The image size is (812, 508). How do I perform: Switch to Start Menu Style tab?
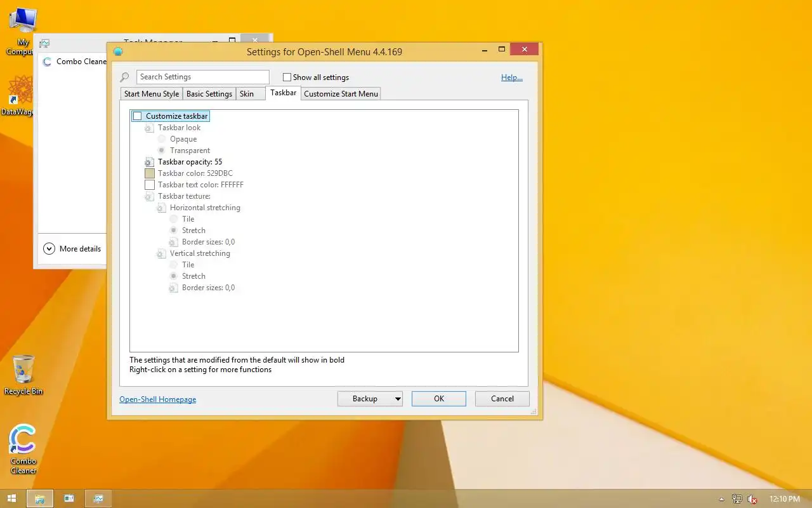(151, 94)
